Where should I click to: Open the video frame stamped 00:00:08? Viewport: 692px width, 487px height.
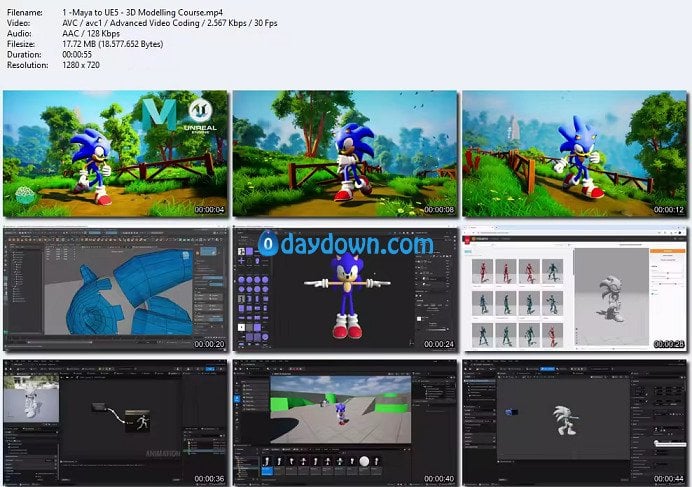345,154
